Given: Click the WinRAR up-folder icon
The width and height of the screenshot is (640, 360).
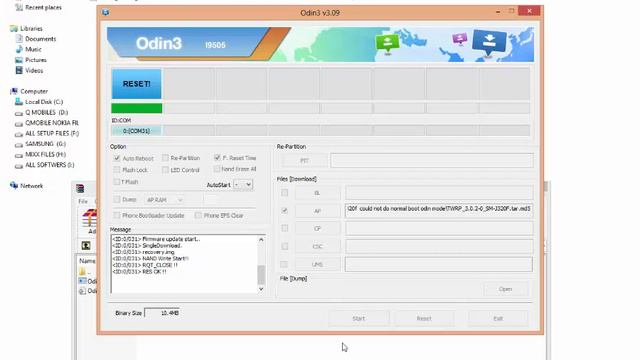Looking at the screenshot, I should (86, 245).
